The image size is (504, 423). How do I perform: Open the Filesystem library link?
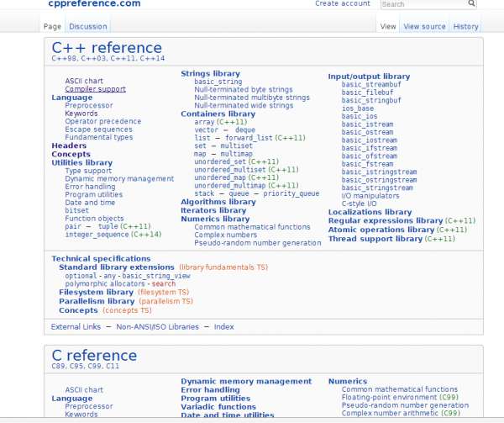96,293
